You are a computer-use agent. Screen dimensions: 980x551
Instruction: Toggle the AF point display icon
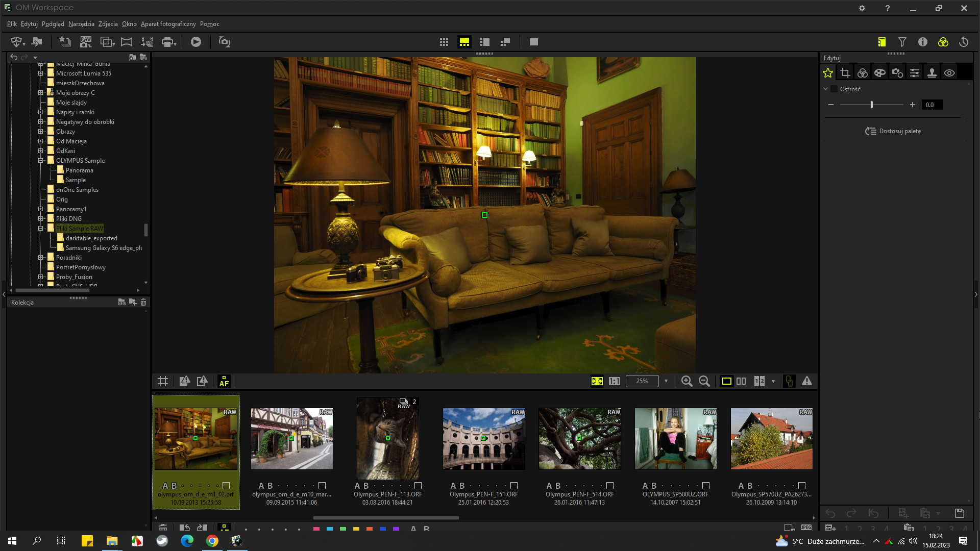[x=224, y=381]
